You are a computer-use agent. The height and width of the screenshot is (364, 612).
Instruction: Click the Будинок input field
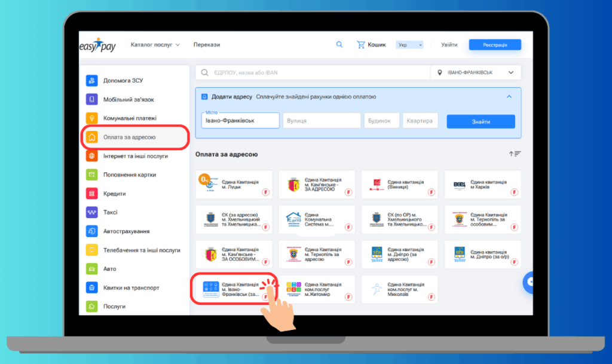[382, 121]
